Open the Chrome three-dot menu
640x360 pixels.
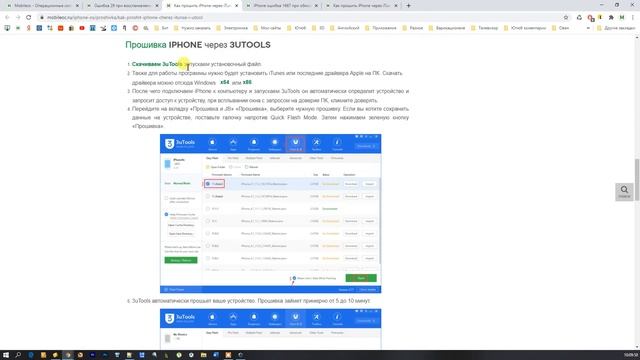(633, 18)
